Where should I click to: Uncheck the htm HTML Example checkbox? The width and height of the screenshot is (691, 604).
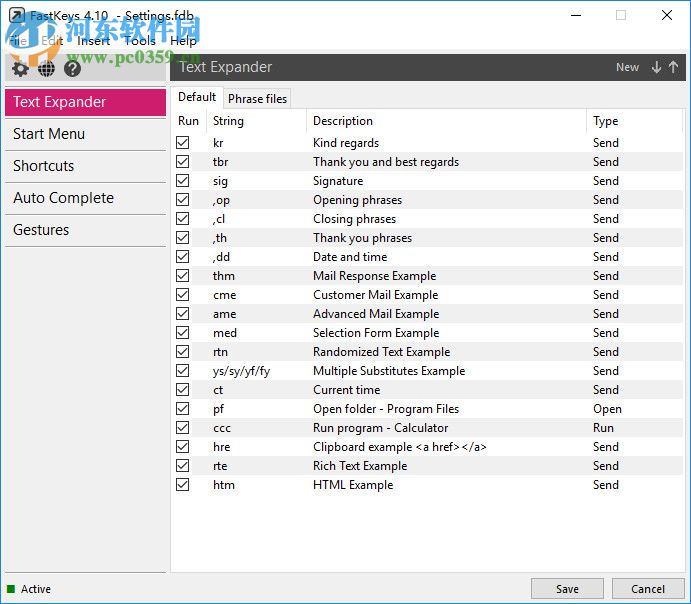pyautogui.click(x=182, y=485)
